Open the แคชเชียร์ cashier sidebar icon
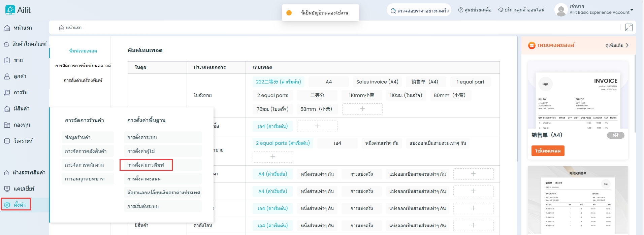 coord(7,189)
